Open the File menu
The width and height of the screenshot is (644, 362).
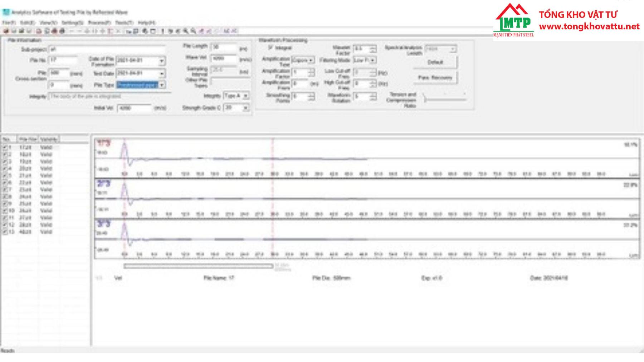point(9,23)
